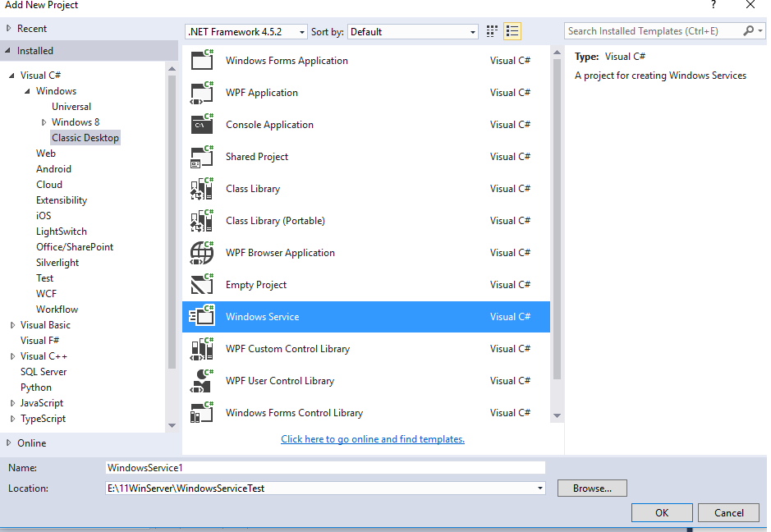
Task: Select the Cloud category
Action: click(x=49, y=185)
